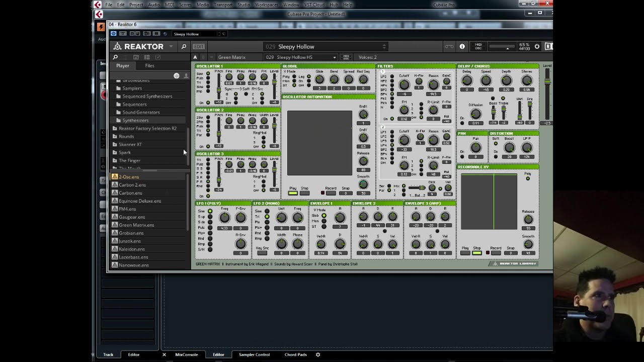Toggle plugin bypass power button

[x=113, y=34]
